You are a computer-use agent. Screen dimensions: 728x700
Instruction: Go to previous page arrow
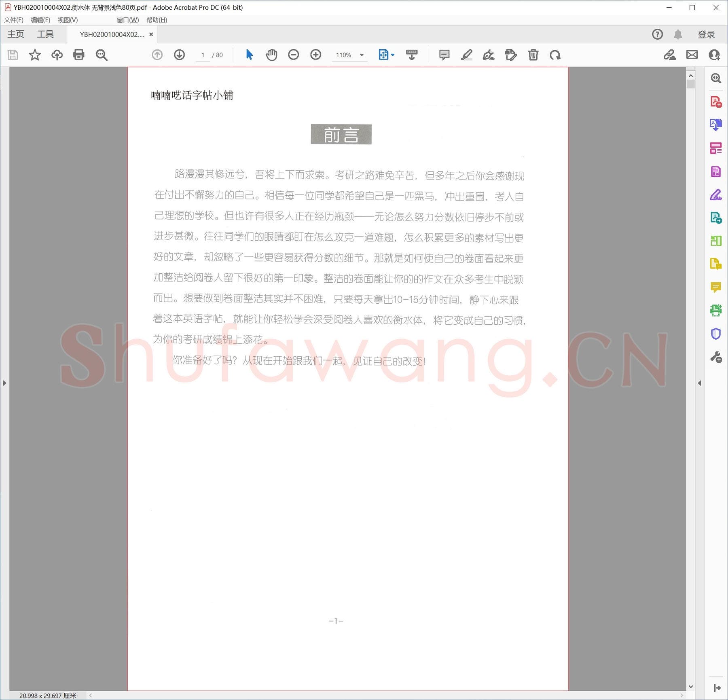point(157,55)
